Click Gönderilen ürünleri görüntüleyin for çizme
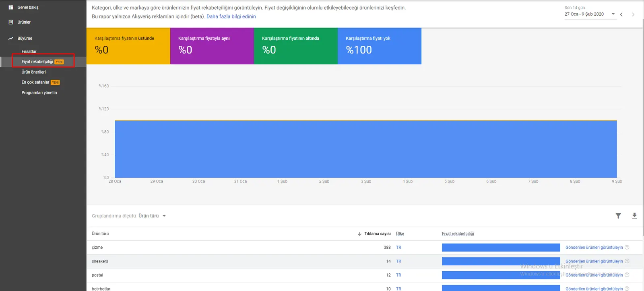This screenshot has width=644, height=291. pos(594,248)
